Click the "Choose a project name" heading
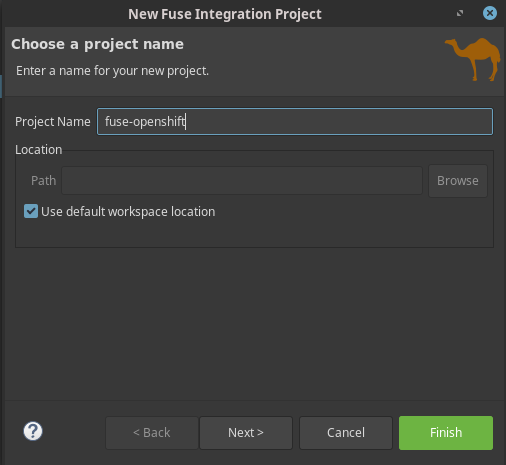 pyautogui.click(x=97, y=44)
